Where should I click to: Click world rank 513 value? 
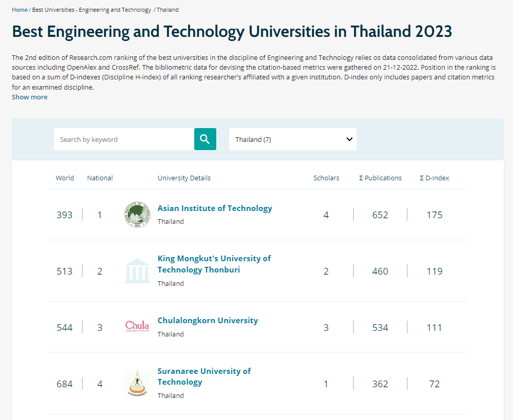[65, 271]
